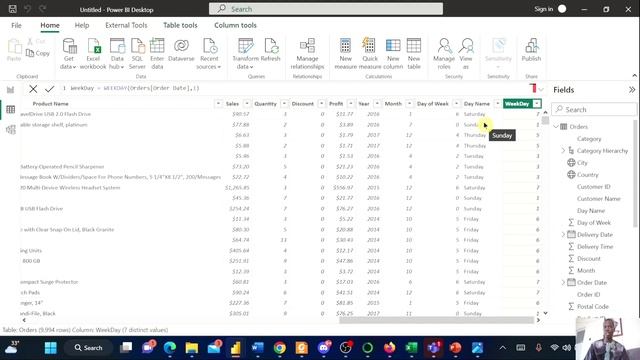Save the Power BI file

tap(13, 9)
